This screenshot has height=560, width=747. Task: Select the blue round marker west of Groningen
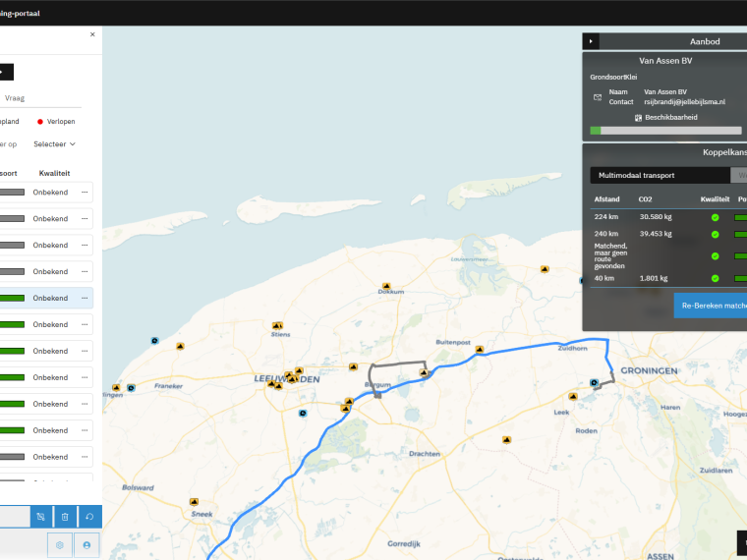pos(594,382)
